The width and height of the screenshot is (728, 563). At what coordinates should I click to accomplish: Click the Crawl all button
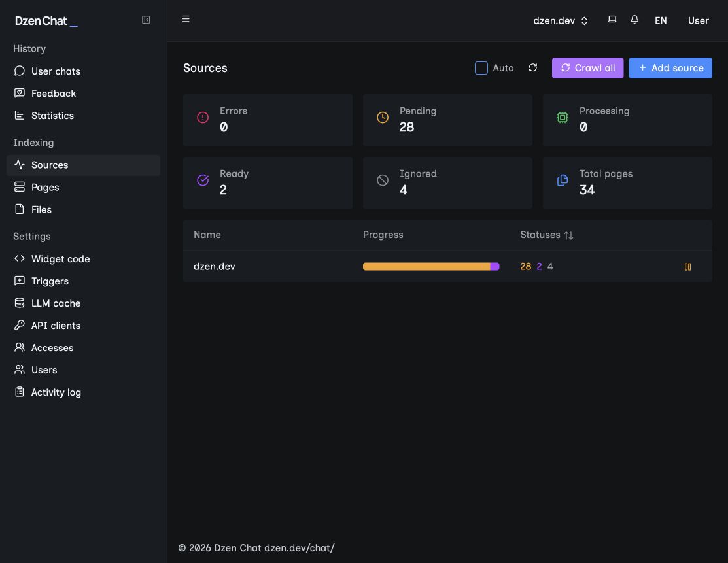coord(587,68)
